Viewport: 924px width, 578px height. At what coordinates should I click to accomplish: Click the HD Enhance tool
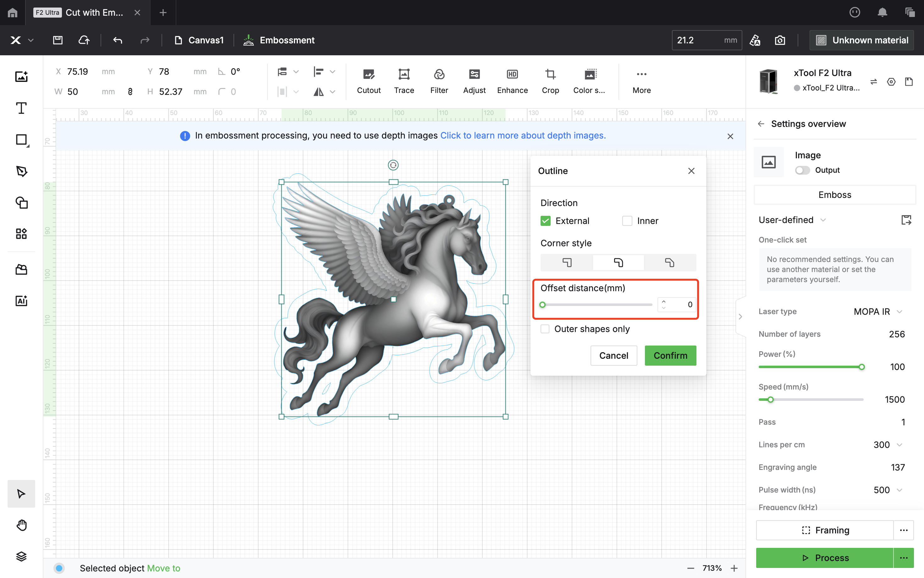pos(513,81)
